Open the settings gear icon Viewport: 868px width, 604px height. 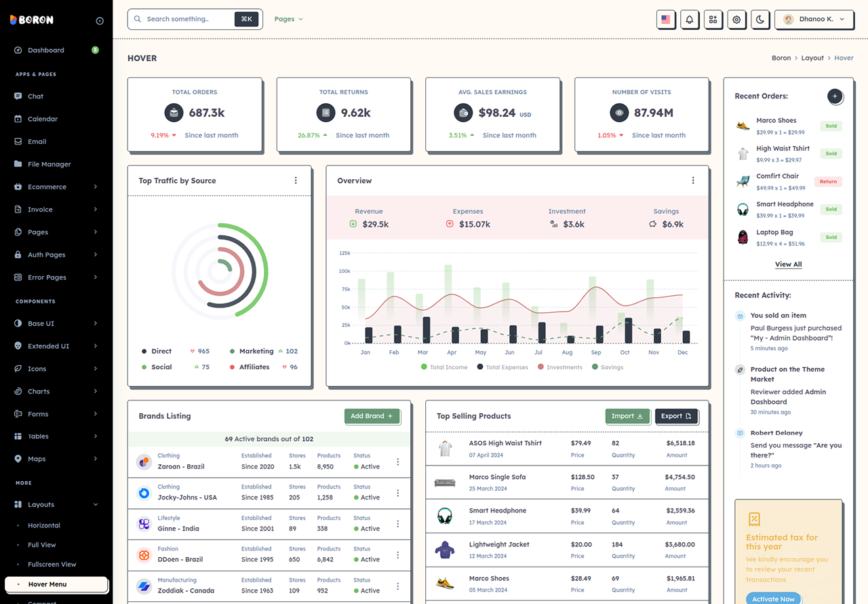click(736, 20)
